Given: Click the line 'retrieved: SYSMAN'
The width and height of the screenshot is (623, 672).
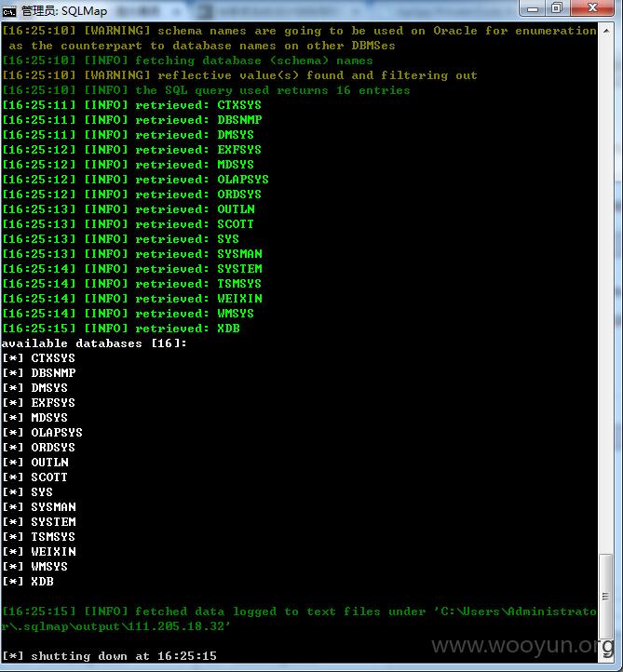Looking at the screenshot, I should 132,254.
